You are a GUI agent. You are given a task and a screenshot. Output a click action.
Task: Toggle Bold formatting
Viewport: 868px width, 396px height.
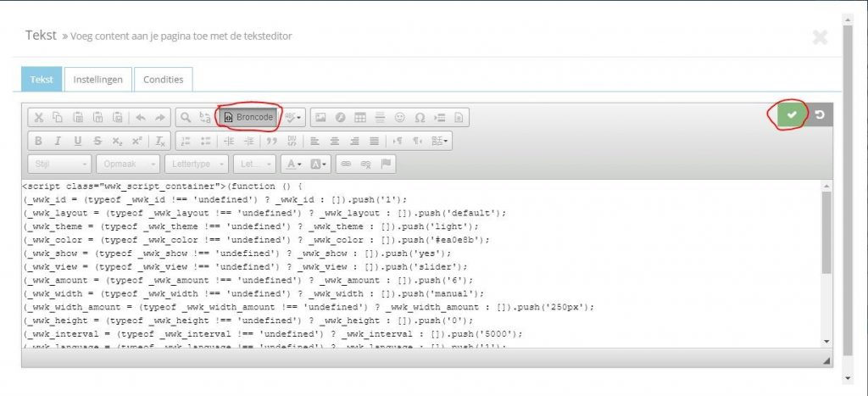click(x=38, y=141)
